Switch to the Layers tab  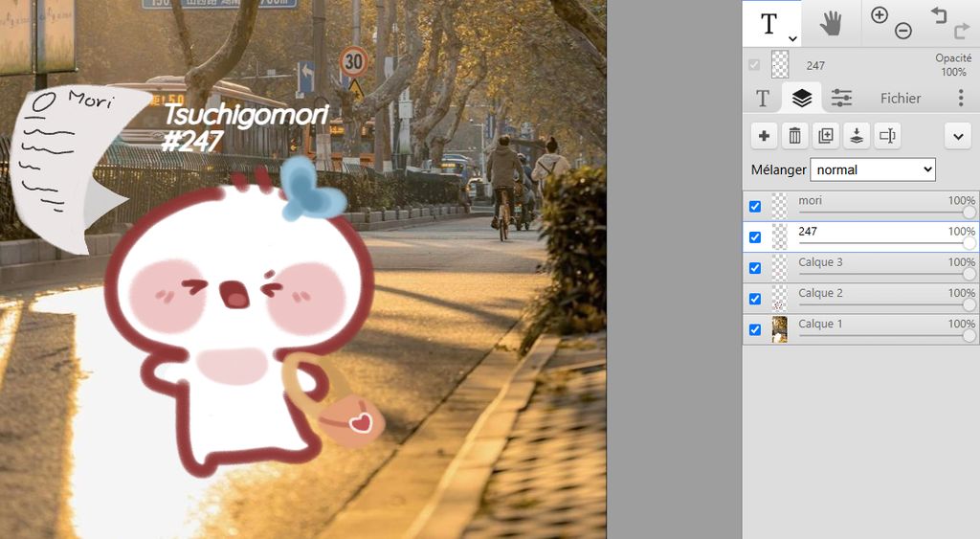tap(802, 99)
